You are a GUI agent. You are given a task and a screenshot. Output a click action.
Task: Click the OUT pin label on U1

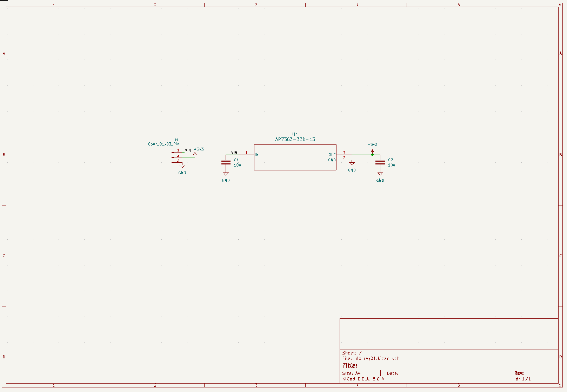click(332, 155)
